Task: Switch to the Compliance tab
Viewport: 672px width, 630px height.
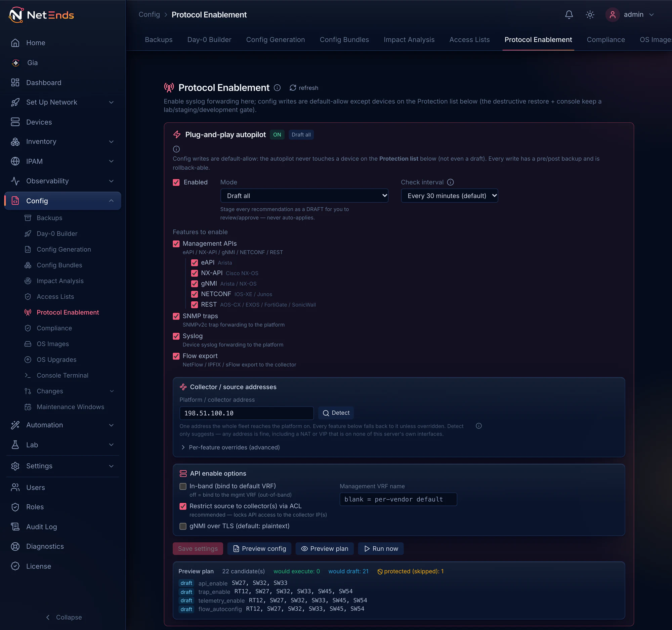Action: coord(606,40)
